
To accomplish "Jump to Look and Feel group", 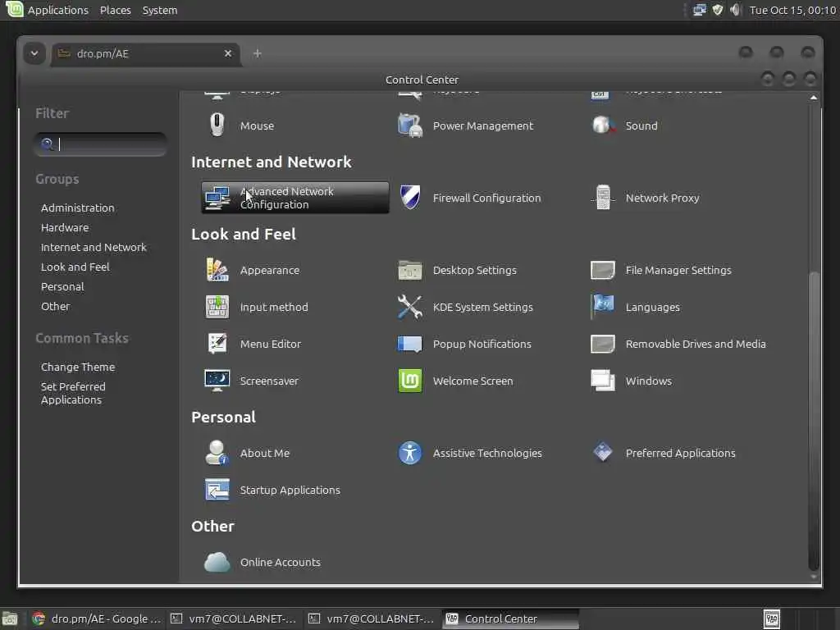I will click(75, 267).
